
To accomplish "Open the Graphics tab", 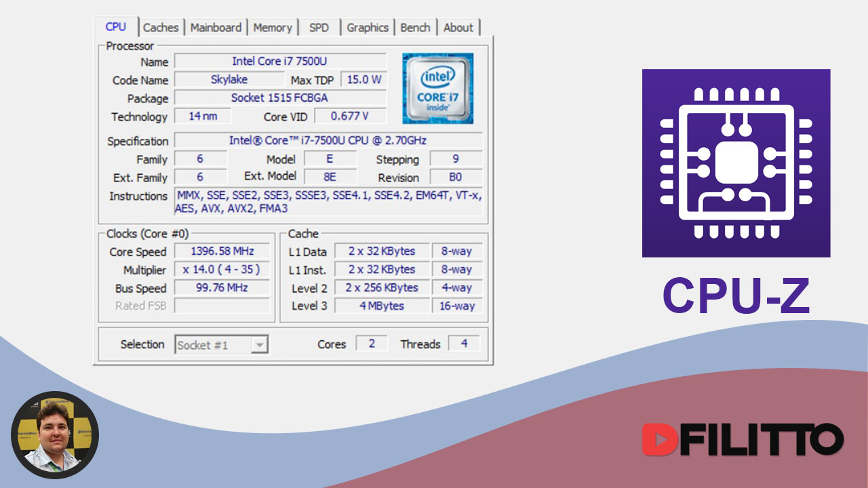I will [367, 27].
